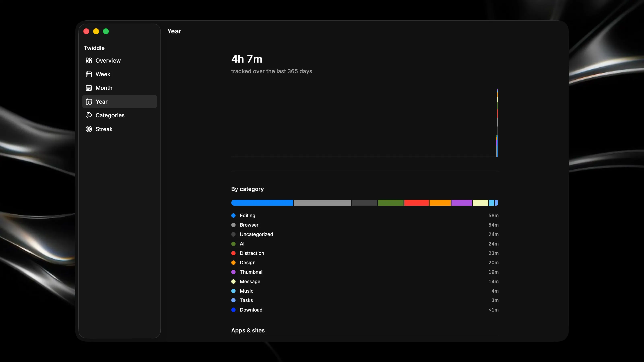Click the 19m value for Thumbnail
The height and width of the screenshot is (362, 644).
pos(493,272)
